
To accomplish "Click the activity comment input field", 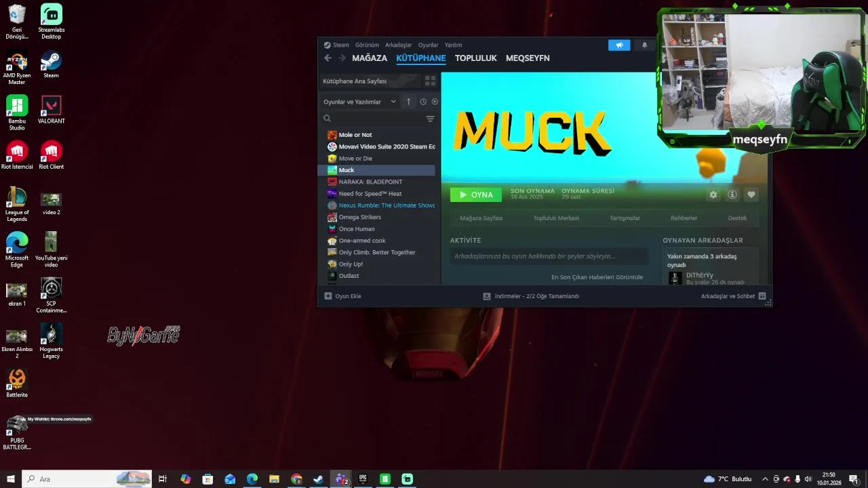I will [549, 256].
